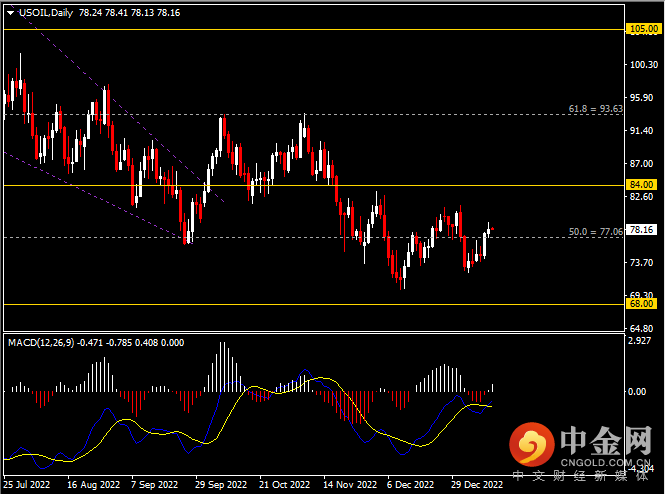The height and width of the screenshot is (494, 666).
Task: Select the 84.00 price level label
Action: (x=641, y=185)
